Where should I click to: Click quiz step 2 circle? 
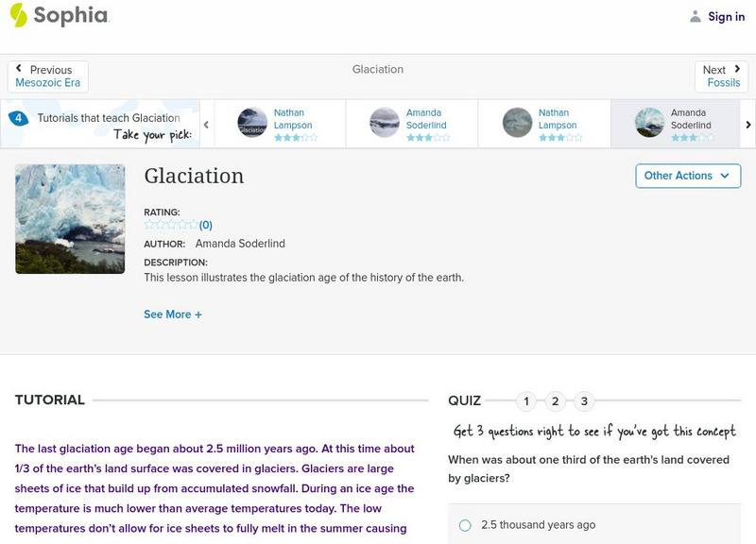click(x=554, y=400)
